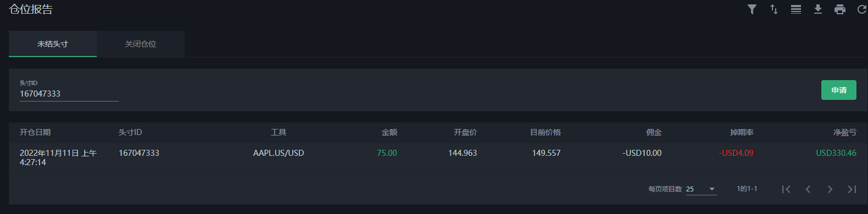Viewport: 868px width, 214px height.
Task: Print the position report
Action: (840, 9)
